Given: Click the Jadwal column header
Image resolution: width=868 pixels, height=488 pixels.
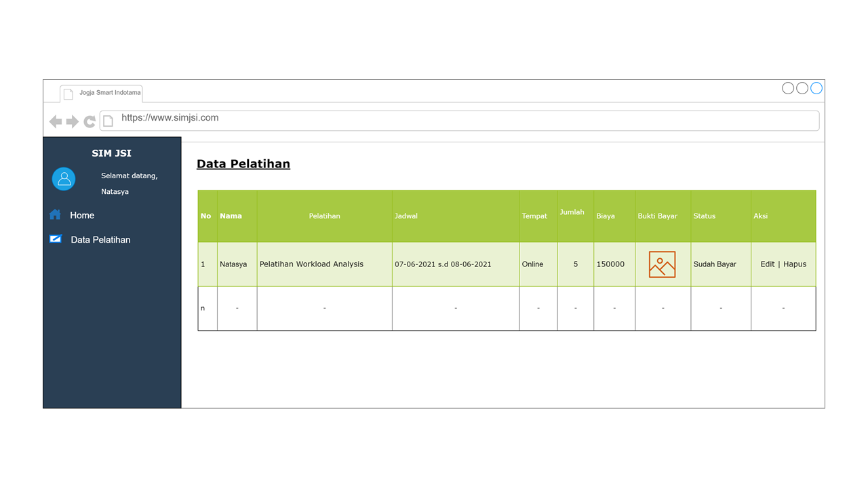Looking at the screenshot, I should (x=406, y=216).
